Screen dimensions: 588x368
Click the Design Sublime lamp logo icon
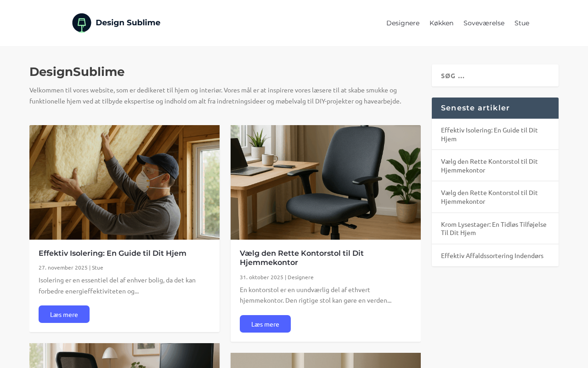[82, 23]
